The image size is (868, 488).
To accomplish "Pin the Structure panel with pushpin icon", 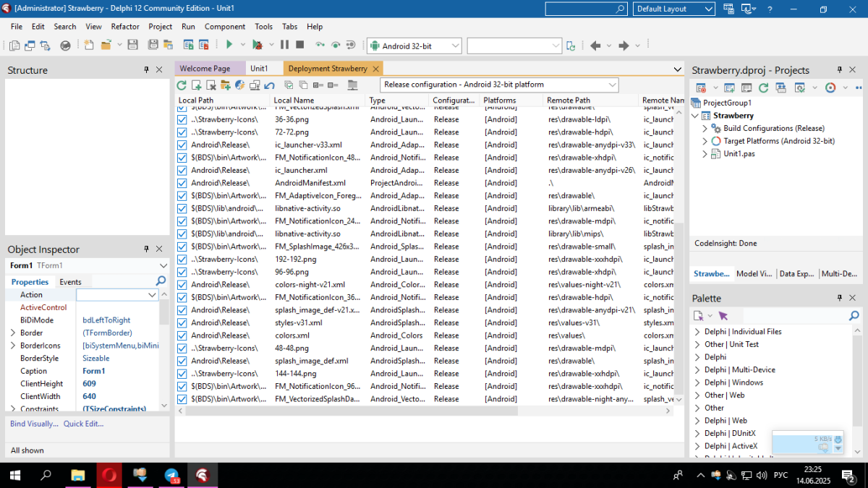I will tap(146, 69).
